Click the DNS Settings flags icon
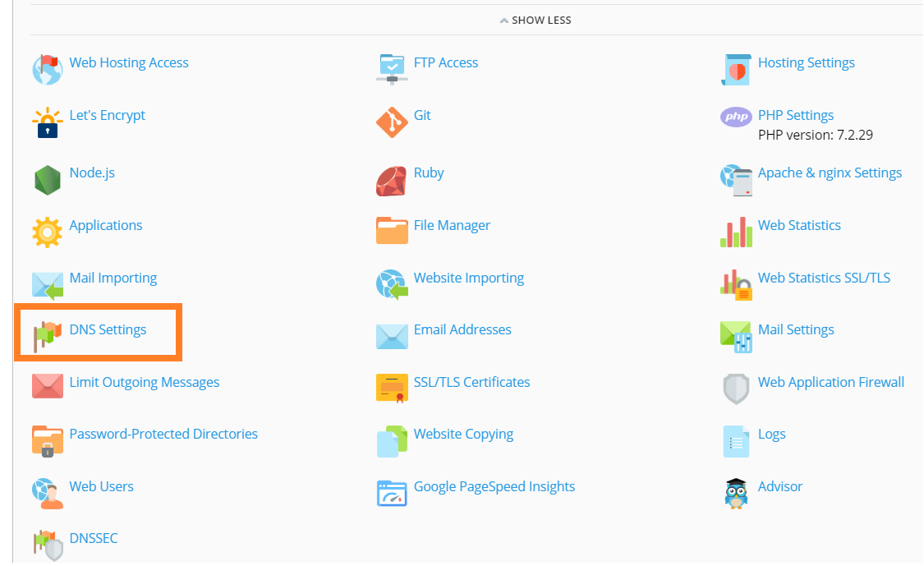Screen dimensions: 924x566 pyautogui.click(x=47, y=337)
